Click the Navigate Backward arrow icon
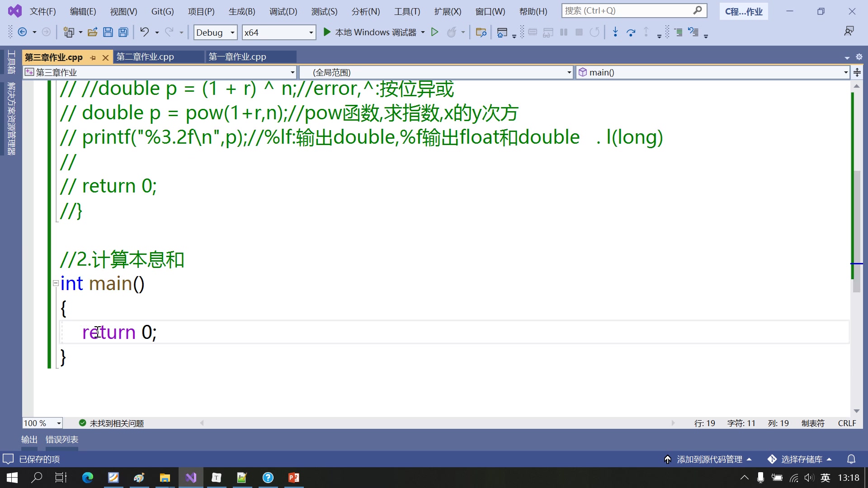Screen dimensions: 868x488 click(22, 32)
